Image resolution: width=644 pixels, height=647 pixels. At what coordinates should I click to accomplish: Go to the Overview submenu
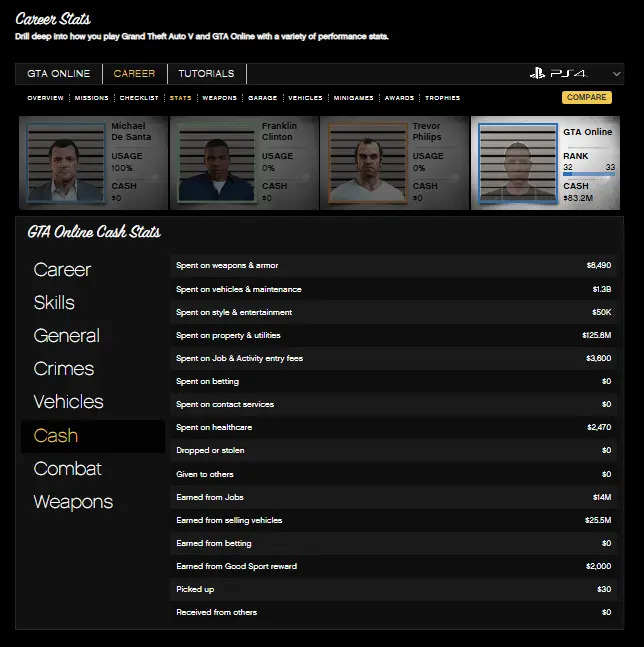point(45,98)
